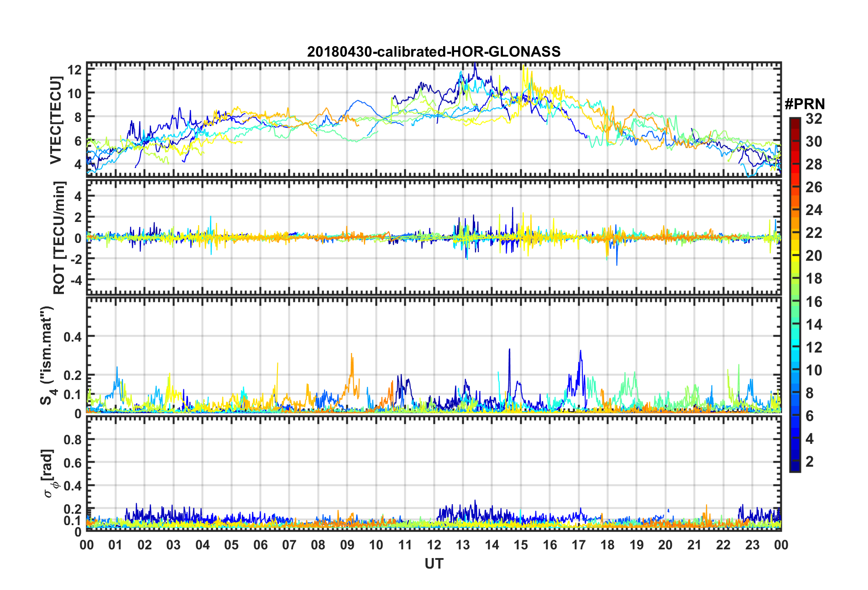This screenshot has height=590, width=868.
Task: Click colorbar tick label 4
Action: pos(810,439)
